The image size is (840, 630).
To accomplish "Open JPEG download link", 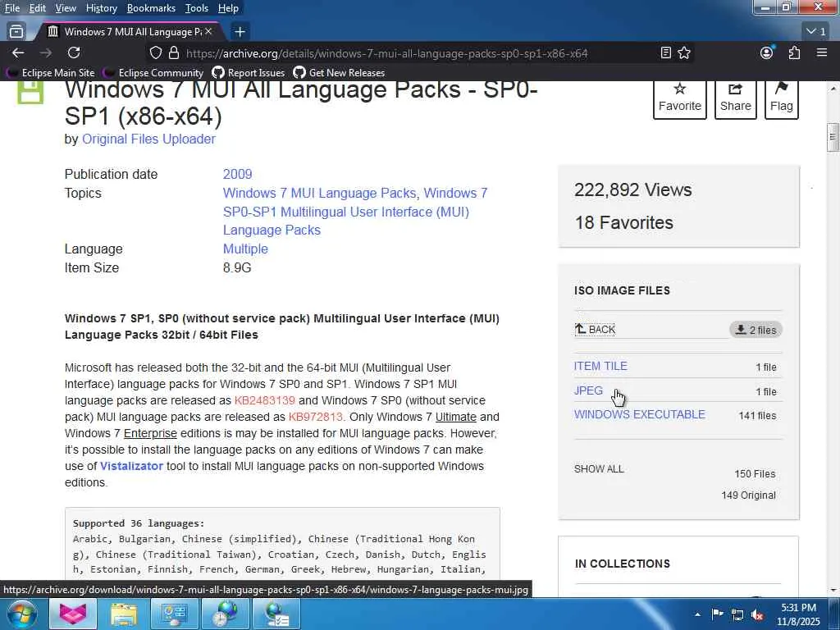I will (x=588, y=390).
